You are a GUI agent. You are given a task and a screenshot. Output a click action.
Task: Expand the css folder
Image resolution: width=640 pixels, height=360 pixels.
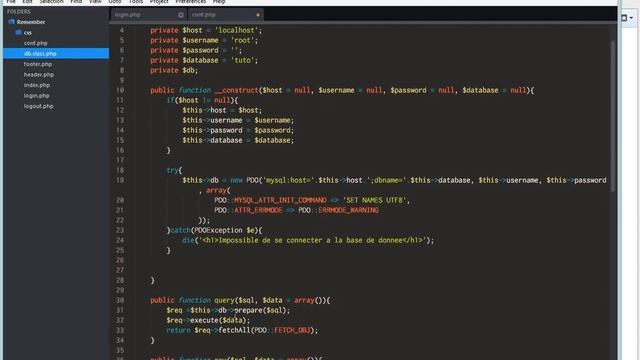(28, 33)
